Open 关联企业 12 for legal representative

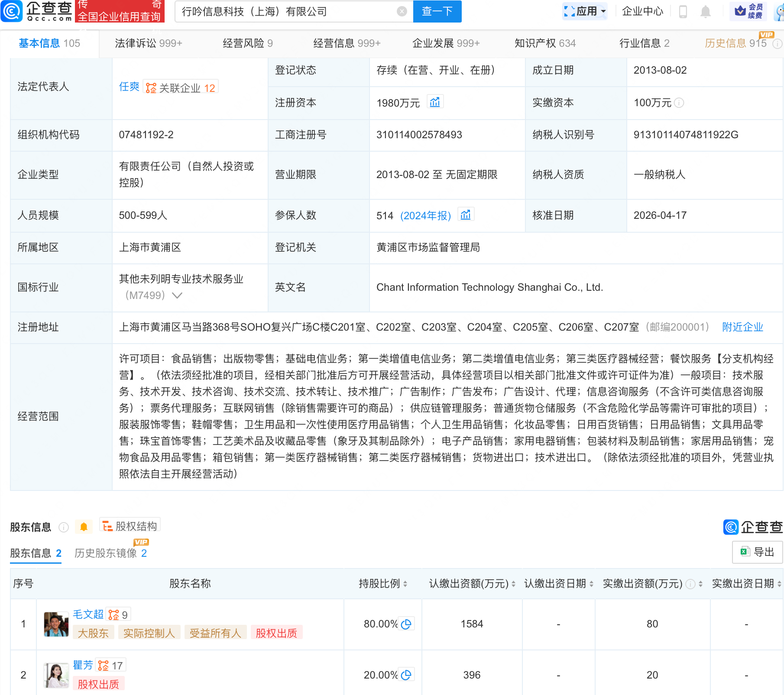pyautogui.click(x=181, y=88)
